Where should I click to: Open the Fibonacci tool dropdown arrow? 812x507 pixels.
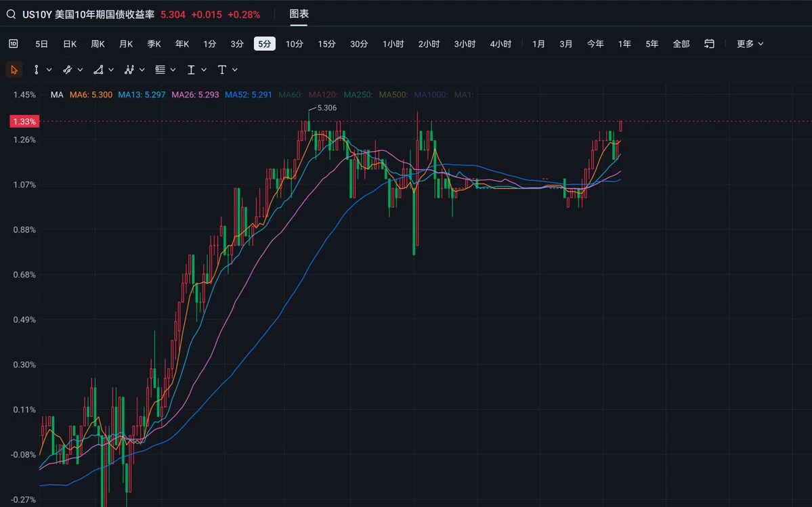(173, 70)
